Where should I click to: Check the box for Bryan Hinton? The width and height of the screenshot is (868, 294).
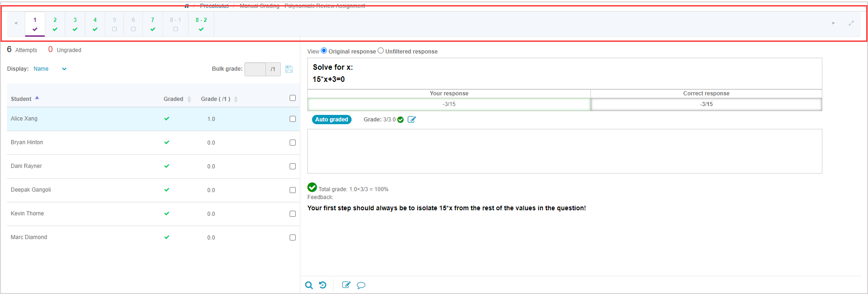[x=292, y=143]
